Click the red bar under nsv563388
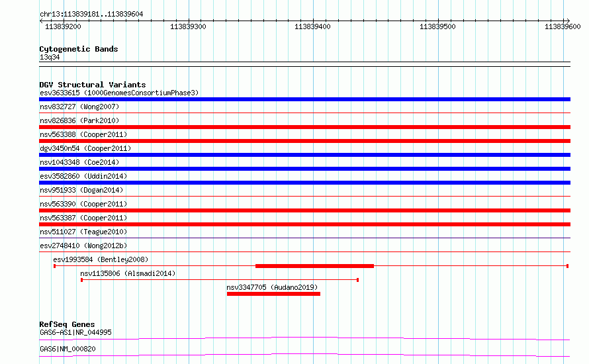The image size is (589, 364). point(304,141)
